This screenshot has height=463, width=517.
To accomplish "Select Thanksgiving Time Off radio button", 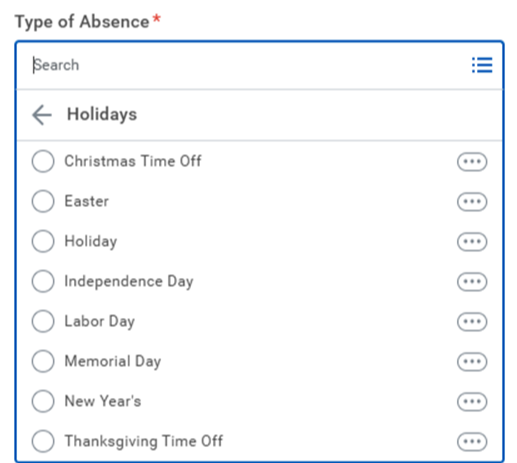I will click(43, 441).
